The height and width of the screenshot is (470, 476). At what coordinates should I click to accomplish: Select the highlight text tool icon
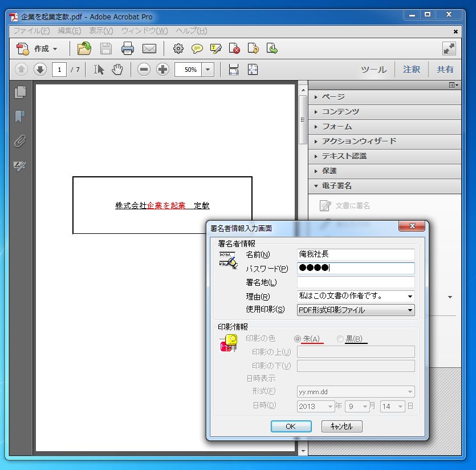point(216,48)
